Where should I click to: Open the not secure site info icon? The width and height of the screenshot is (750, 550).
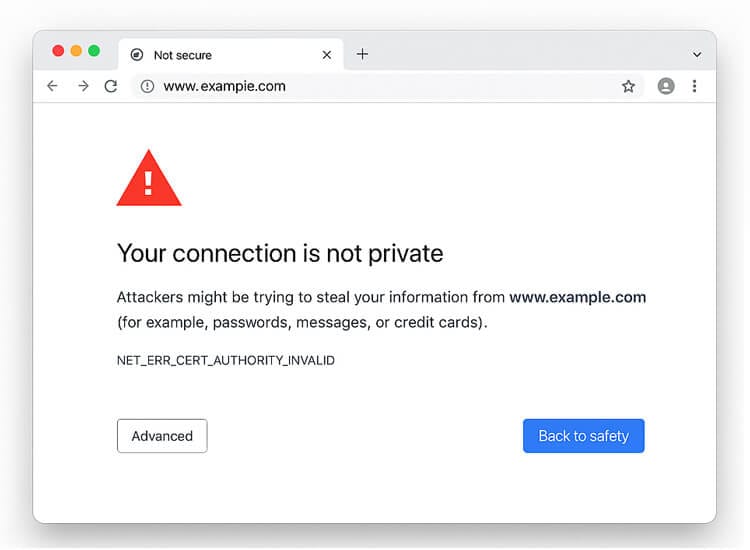tap(147, 86)
